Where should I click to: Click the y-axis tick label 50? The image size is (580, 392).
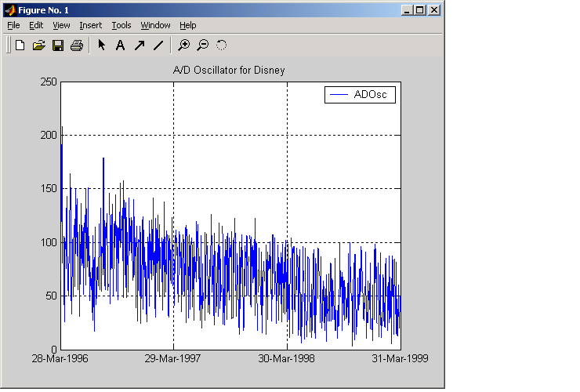(x=52, y=296)
